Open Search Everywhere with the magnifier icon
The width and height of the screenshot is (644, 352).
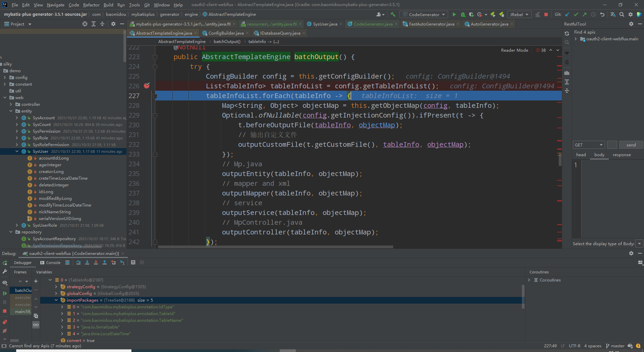coord(622,14)
